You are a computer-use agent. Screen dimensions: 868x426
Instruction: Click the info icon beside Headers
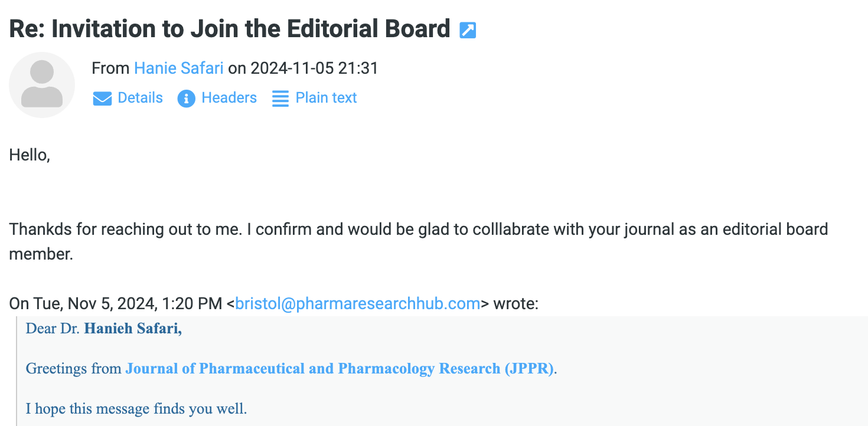click(x=186, y=99)
